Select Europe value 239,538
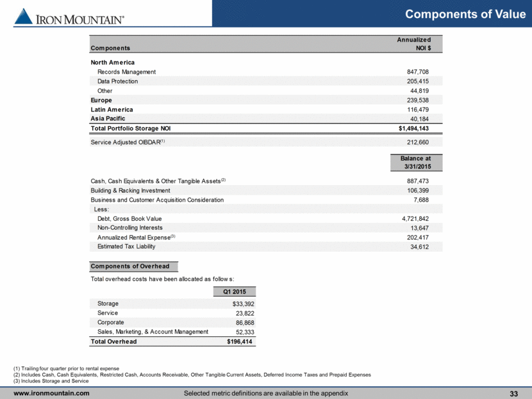This screenshot has width=532, height=399. pos(418,101)
